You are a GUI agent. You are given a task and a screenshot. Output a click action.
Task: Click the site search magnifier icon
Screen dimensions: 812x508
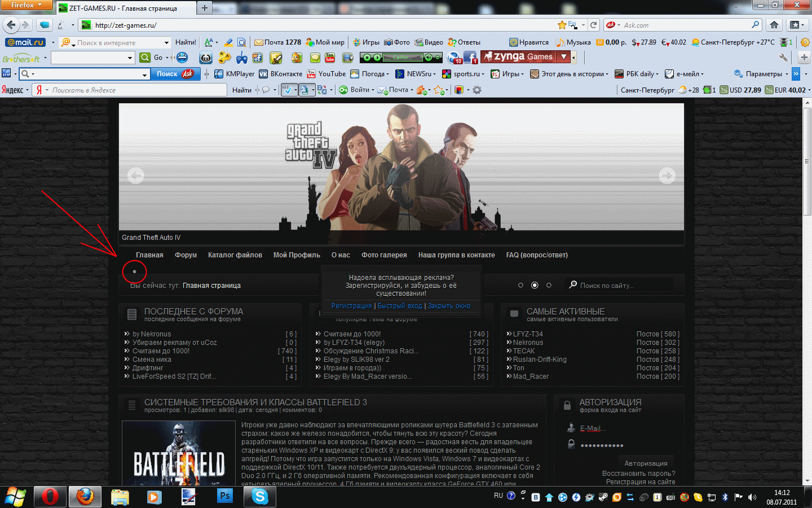573,284
